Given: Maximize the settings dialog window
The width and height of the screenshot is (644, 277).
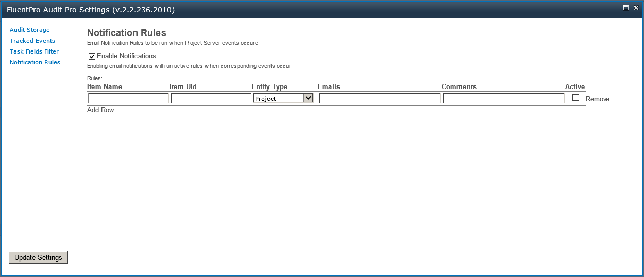Looking at the screenshot, I should point(626,8).
